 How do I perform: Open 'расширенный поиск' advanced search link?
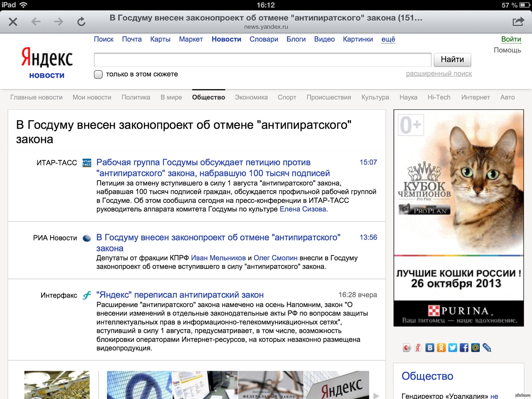click(x=439, y=73)
